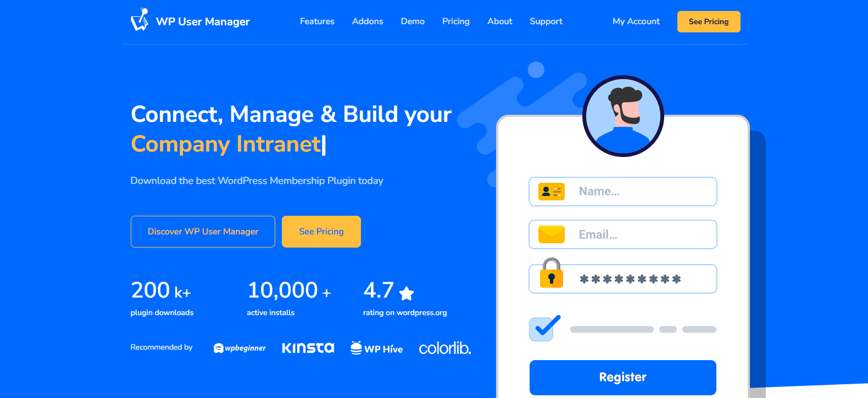Click the bearded user avatar illustration

[x=623, y=116]
